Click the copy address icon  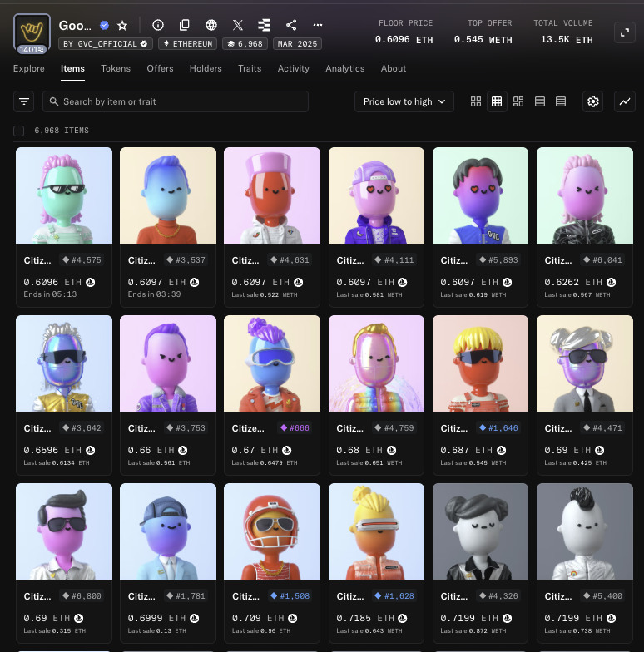click(x=185, y=25)
